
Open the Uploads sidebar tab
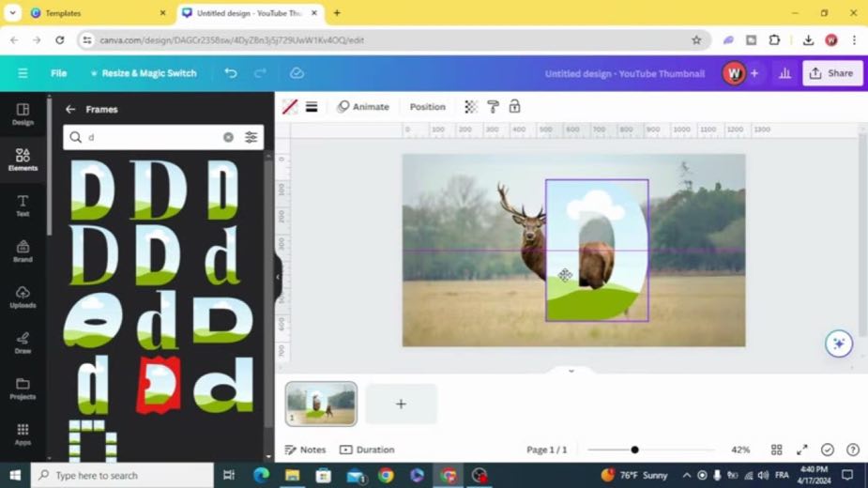[23, 297]
